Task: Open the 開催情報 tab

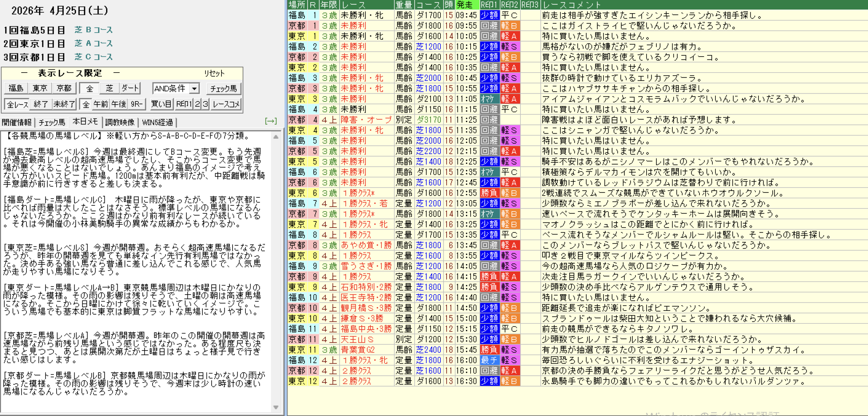Action: [17, 122]
